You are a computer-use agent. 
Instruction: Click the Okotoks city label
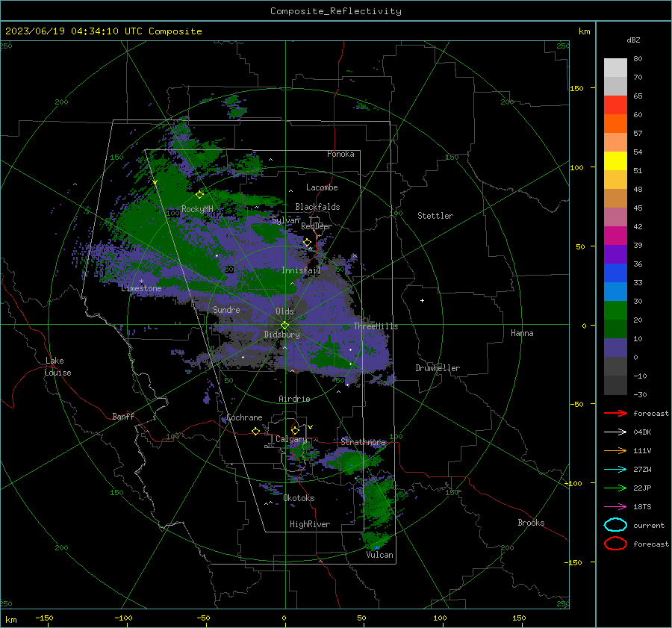[x=299, y=498]
